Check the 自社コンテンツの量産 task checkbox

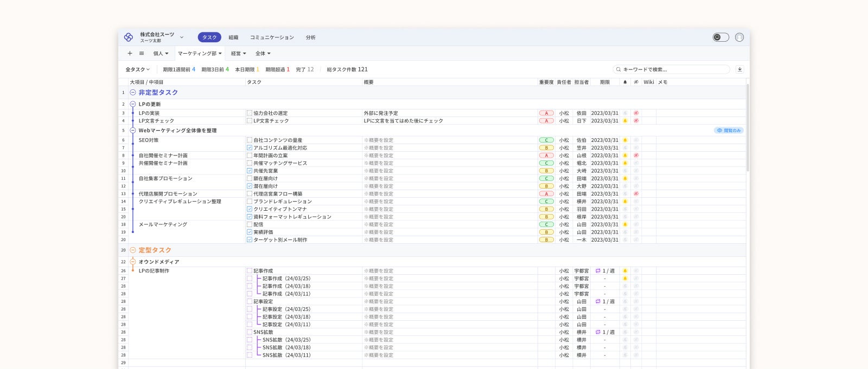coord(250,140)
